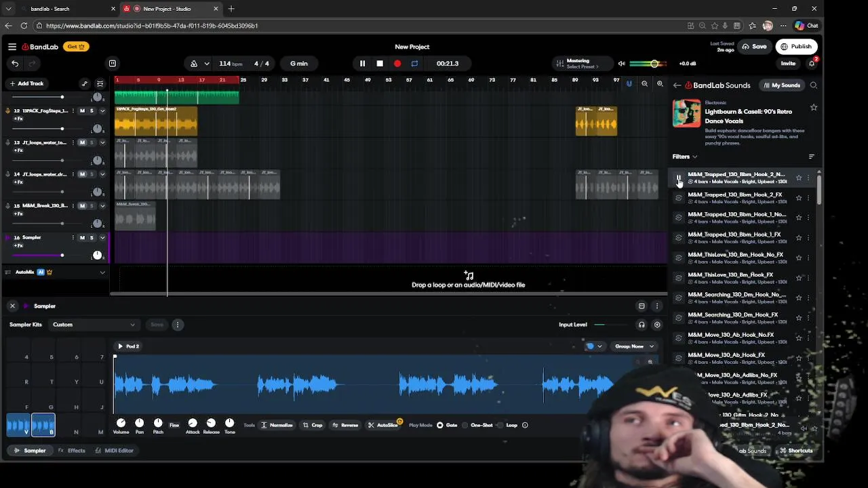Toggle the automation curve icon beside Add Track
Image resolution: width=868 pixels, height=488 pixels.
click(84, 84)
